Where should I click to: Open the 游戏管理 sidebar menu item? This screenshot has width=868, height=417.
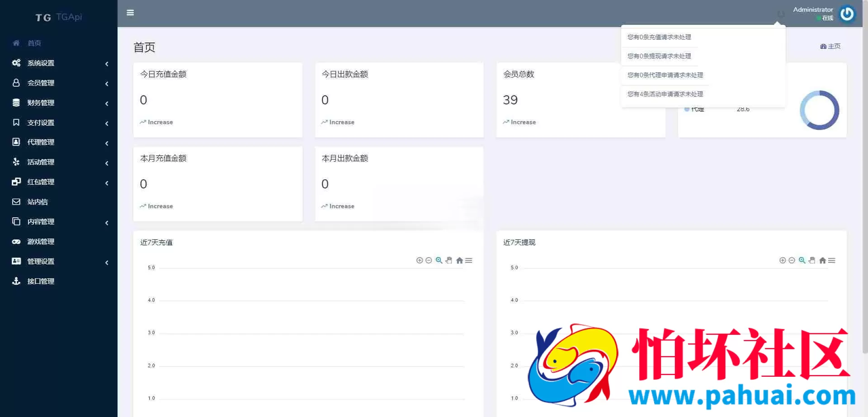pyautogui.click(x=59, y=241)
